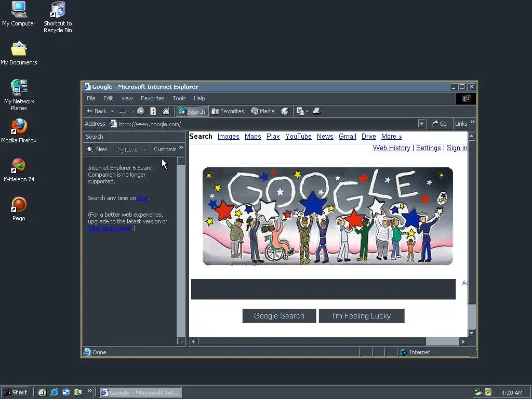This screenshot has width=532, height=399.
Task: Click the Sign in link
Action: pyautogui.click(x=457, y=148)
